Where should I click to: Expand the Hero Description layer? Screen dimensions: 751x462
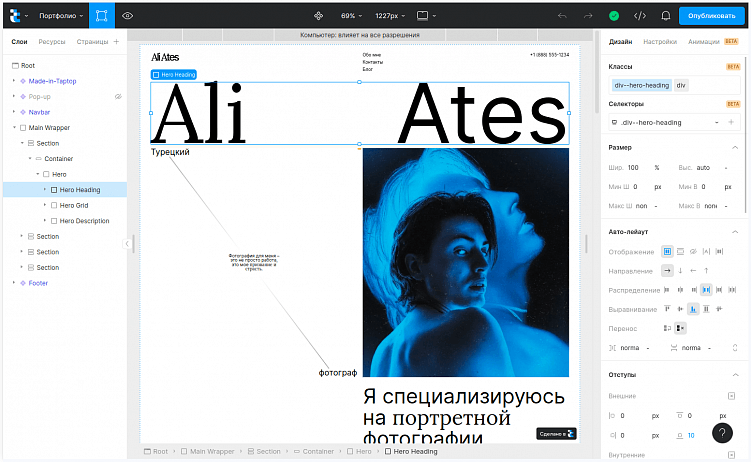(x=45, y=221)
